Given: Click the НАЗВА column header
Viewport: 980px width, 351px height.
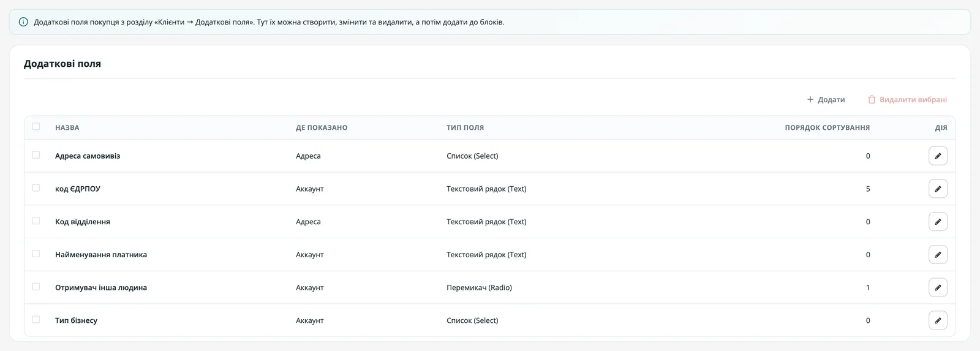Looking at the screenshot, I should pyautogui.click(x=67, y=127).
